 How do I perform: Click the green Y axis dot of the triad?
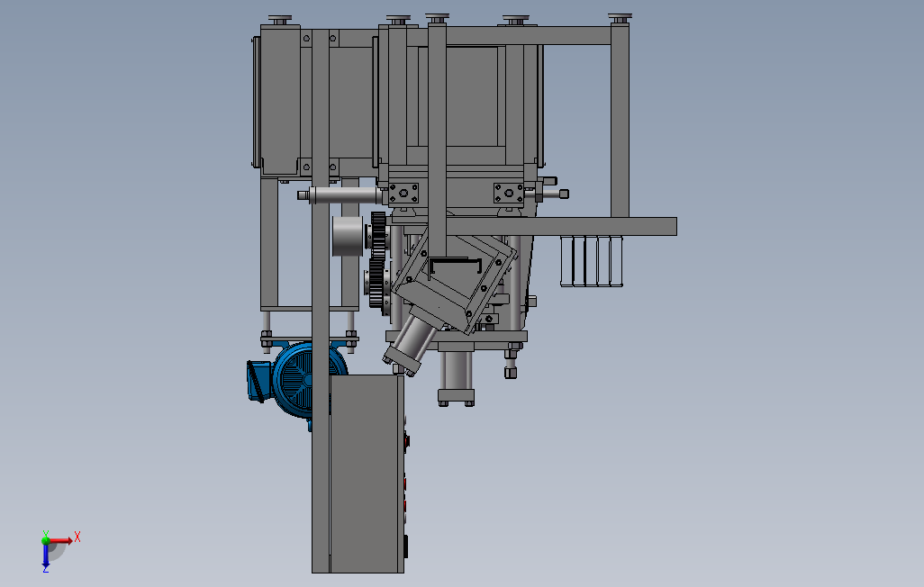tap(46, 540)
